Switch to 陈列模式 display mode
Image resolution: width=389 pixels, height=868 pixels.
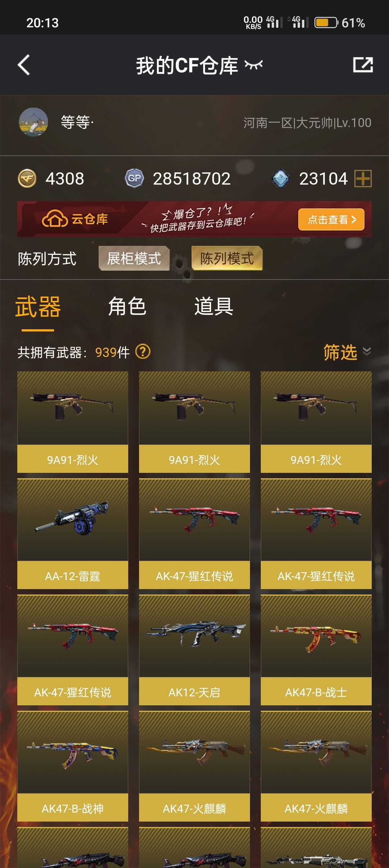[x=227, y=258]
